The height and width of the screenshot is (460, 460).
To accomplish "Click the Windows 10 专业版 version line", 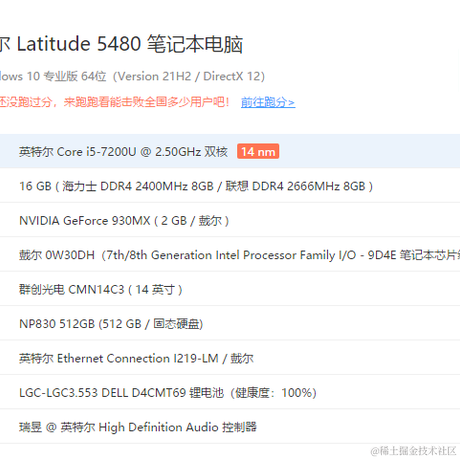I will coord(132,76).
